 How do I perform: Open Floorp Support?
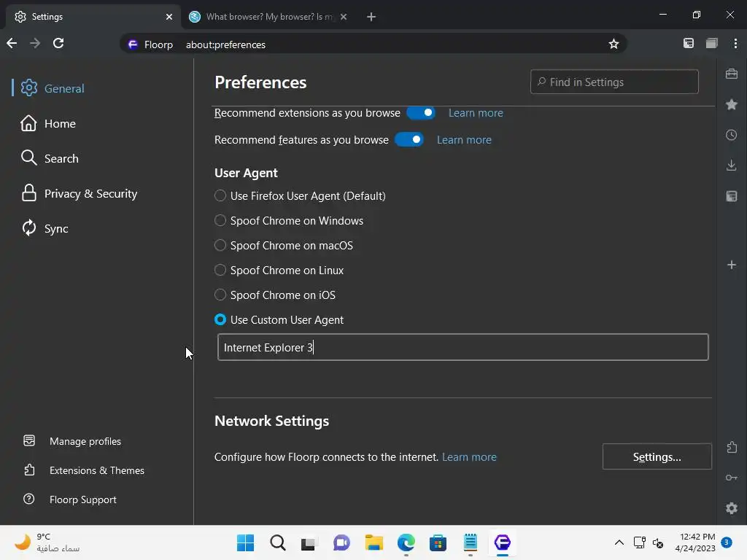coord(69,499)
